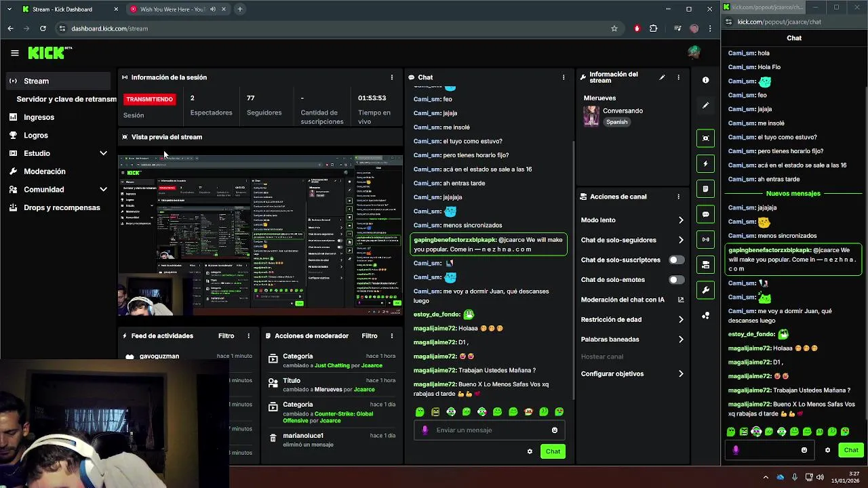Image resolution: width=868 pixels, height=488 pixels.
Task: Open the emoji picker in the dashboard chat input
Action: (x=554, y=430)
